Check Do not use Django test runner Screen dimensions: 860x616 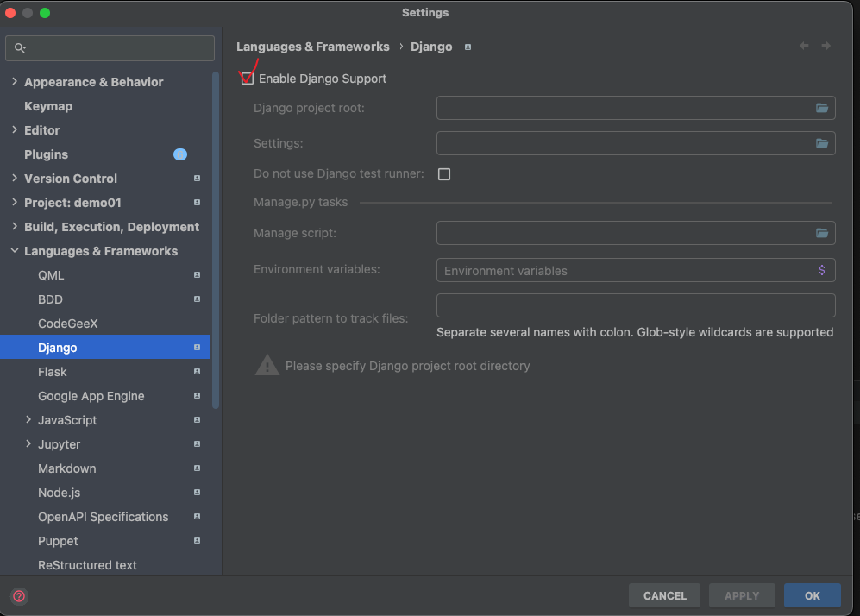pos(444,174)
